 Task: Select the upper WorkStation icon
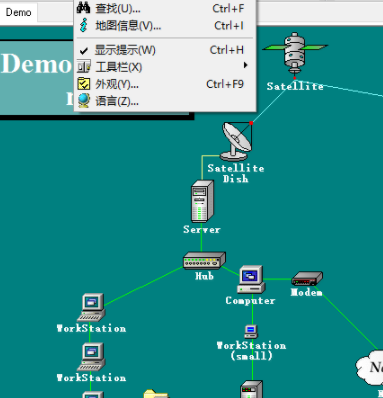pyautogui.click(x=92, y=307)
